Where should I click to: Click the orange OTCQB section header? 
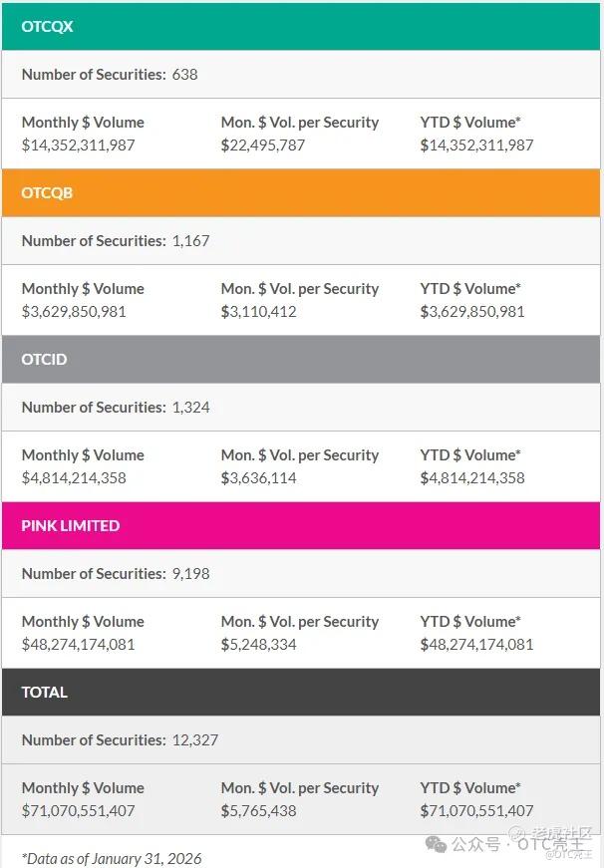click(301, 193)
